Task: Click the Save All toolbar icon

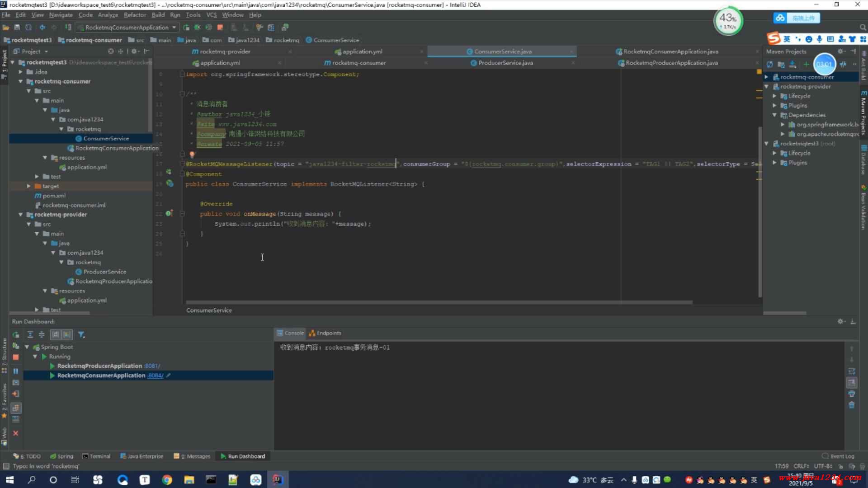Action: 17,28
